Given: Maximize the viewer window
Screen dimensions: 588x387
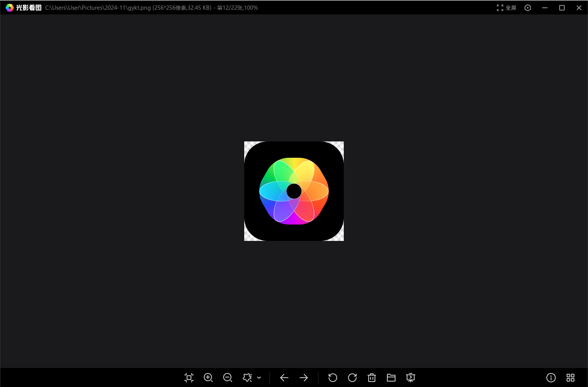Looking at the screenshot, I should pyautogui.click(x=562, y=8).
